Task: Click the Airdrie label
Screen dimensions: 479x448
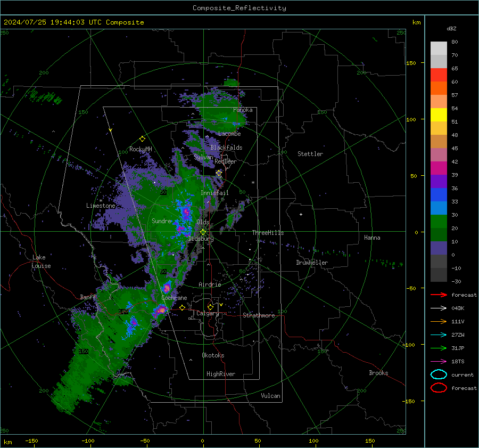Action: click(210, 284)
